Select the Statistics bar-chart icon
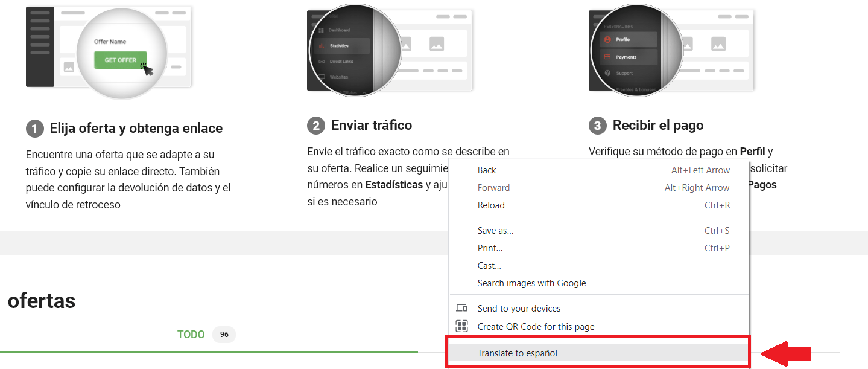The width and height of the screenshot is (868, 369). pos(321,46)
